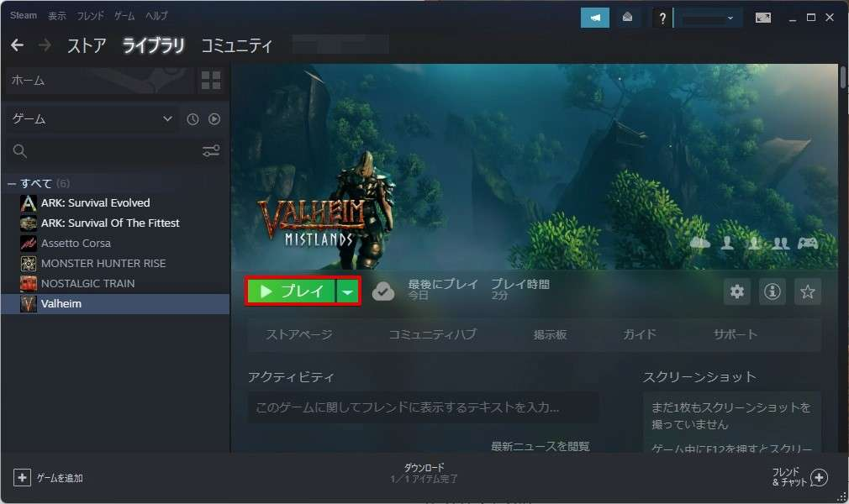Click the vertical page scrollbar
Image resolution: width=849 pixels, height=504 pixels.
(843, 77)
